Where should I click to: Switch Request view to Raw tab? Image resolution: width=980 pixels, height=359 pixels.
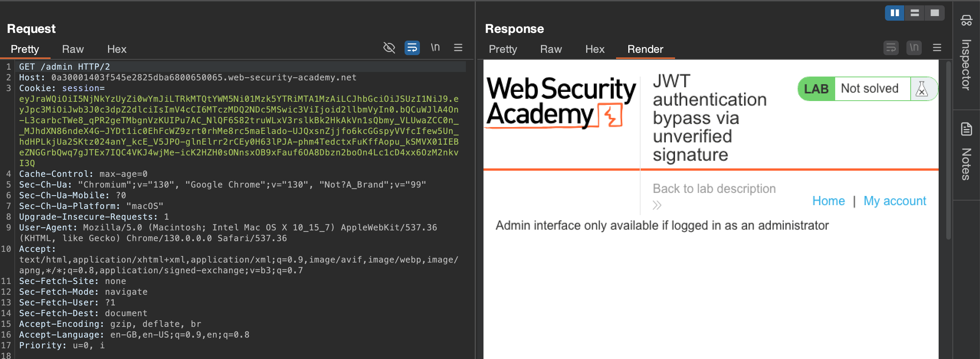73,49
